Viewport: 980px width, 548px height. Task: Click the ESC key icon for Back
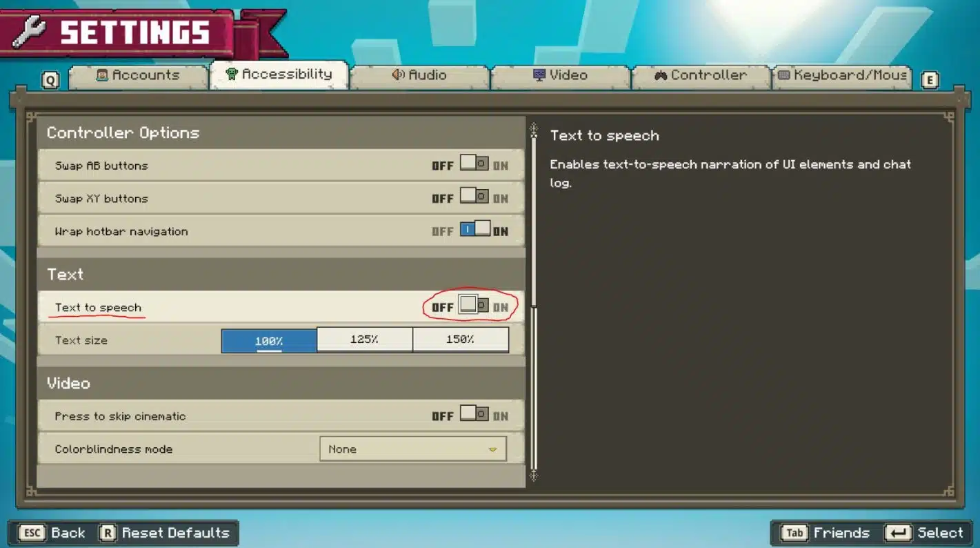(32, 533)
